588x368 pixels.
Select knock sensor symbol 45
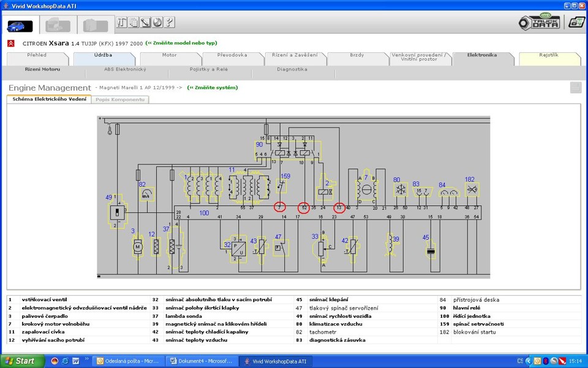tap(431, 250)
